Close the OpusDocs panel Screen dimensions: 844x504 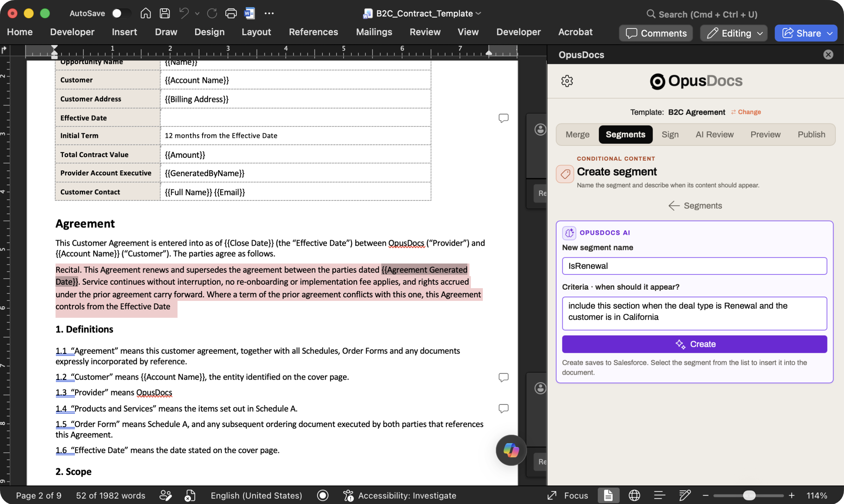(x=828, y=54)
